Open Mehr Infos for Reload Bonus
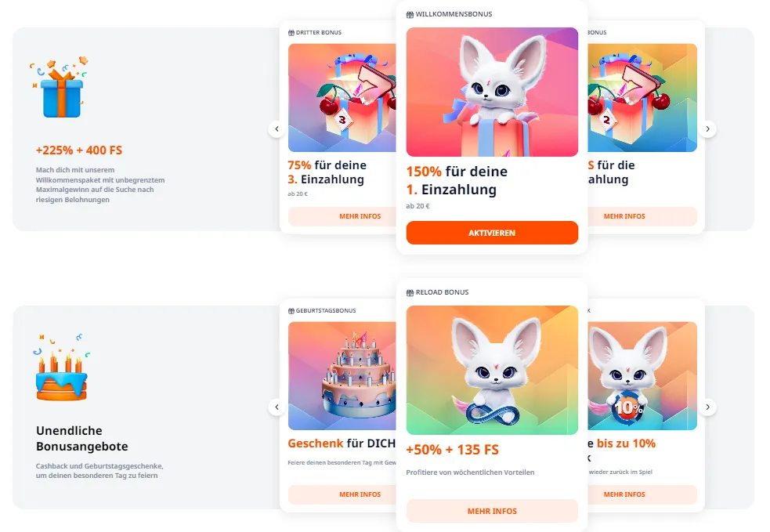Image resolution: width=770 pixels, height=532 pixels. tap(492, 511)
